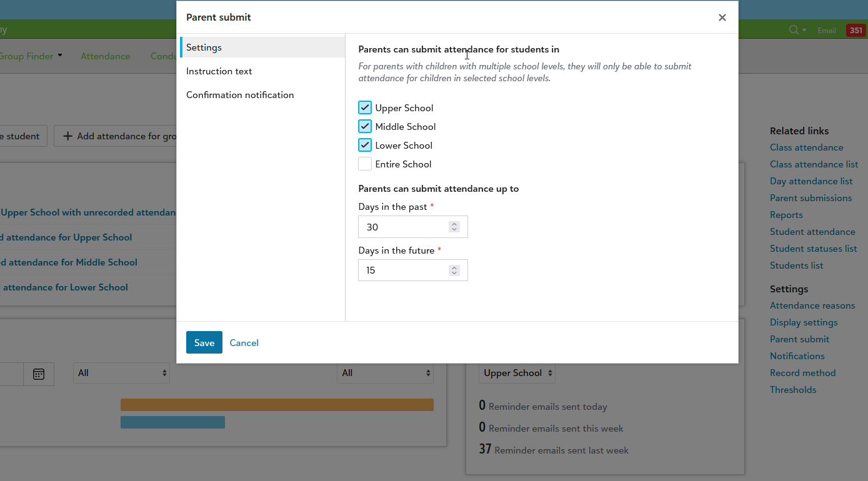The width and height of the screenshot is (868, 481).
Task: Enable the Entire School checkbox
Action: (x=365, y=164)
